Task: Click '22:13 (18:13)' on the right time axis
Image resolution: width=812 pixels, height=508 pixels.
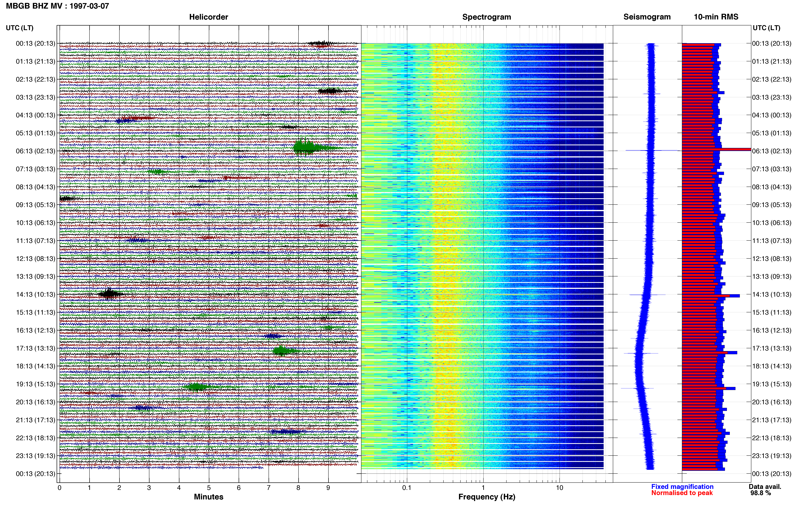Action: [772, 438]
